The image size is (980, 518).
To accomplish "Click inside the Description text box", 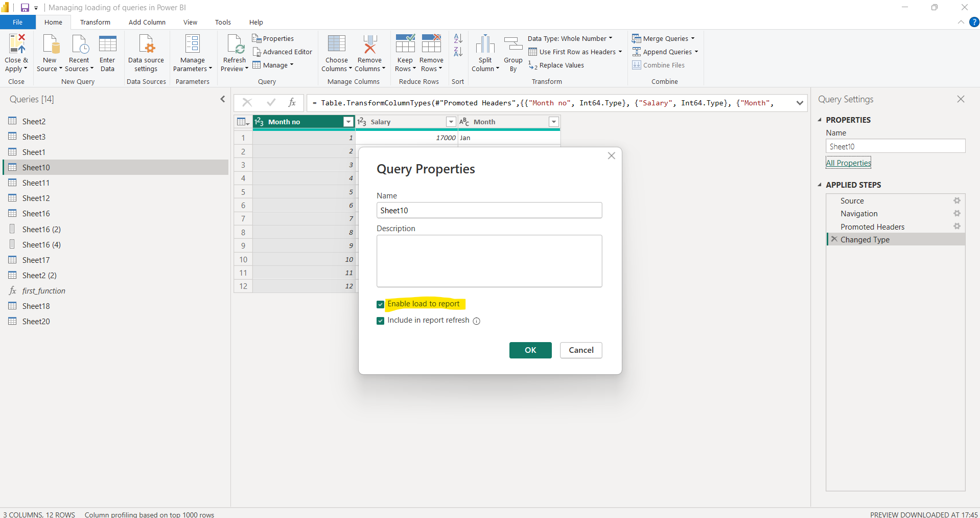I will tap(489, 261).
